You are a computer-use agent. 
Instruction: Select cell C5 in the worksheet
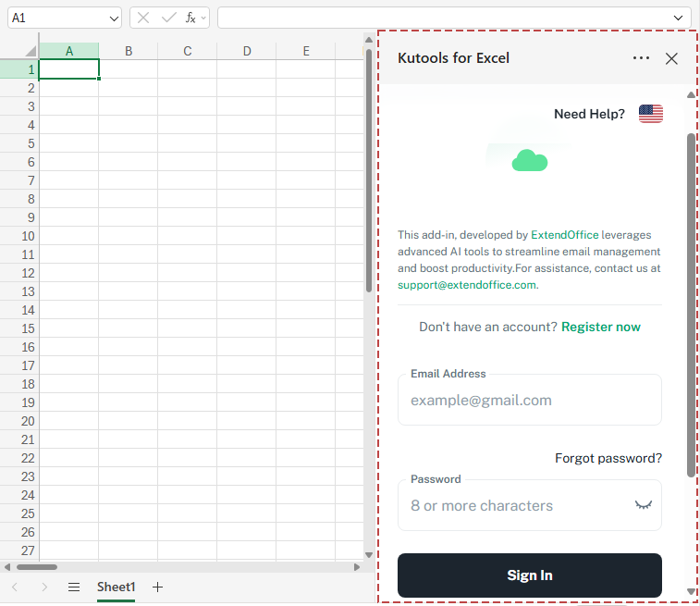[188, 143]
